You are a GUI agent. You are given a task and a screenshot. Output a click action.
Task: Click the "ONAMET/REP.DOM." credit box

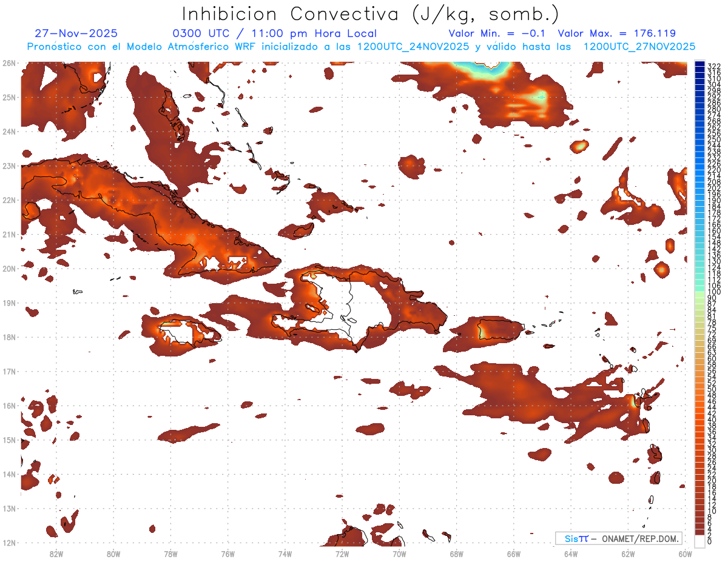[x=618, y=538]
